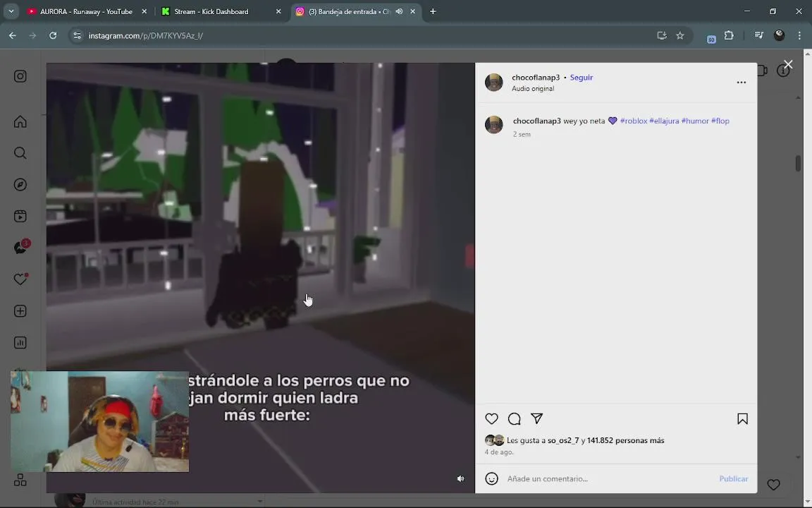Screen dimensions: 812x508
Task: Open chocoflanap3 profile from header username
Action: coord(536,77)
